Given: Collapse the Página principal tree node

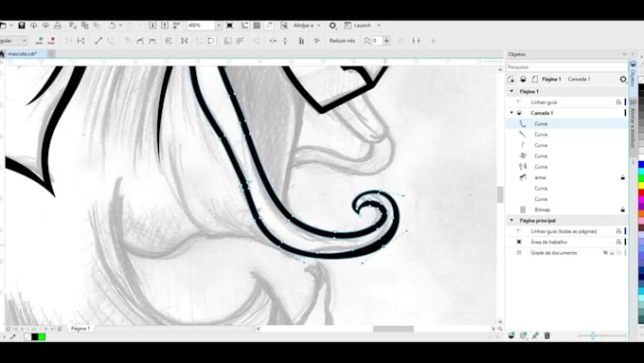Looking at the screenshot, I should [x=511, y=220].
